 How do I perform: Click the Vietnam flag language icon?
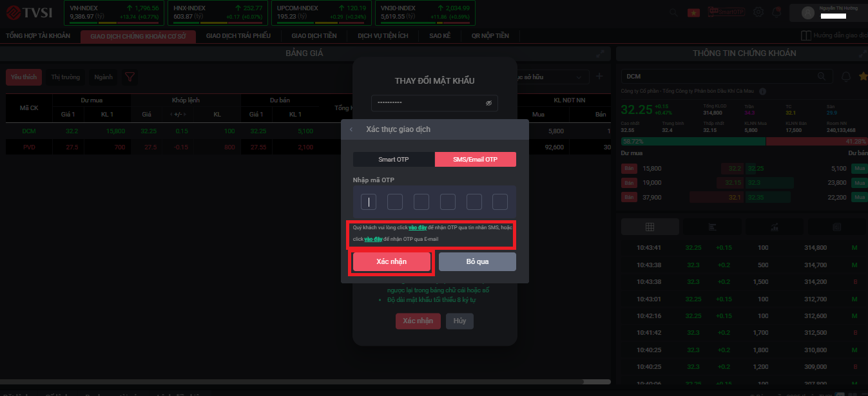click(694, 12)
